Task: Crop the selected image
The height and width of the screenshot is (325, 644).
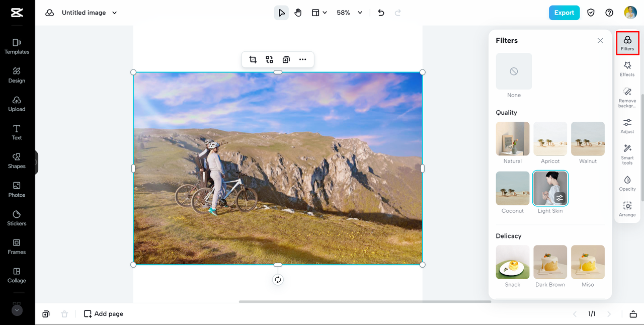Action: (x=253, y=59)
